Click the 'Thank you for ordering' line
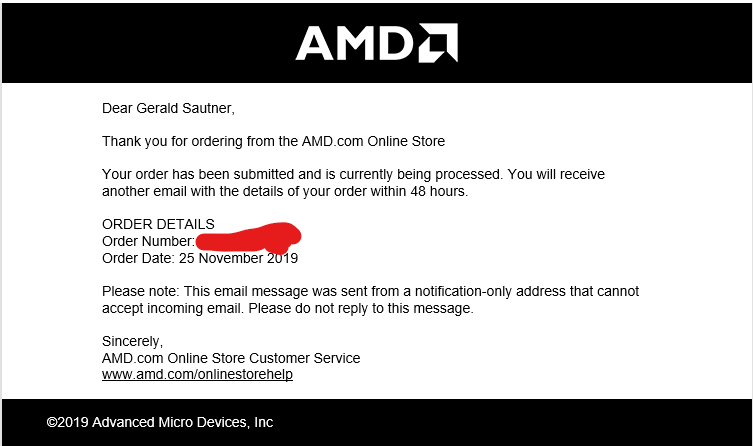753x446 pixels. coord(273,142)
